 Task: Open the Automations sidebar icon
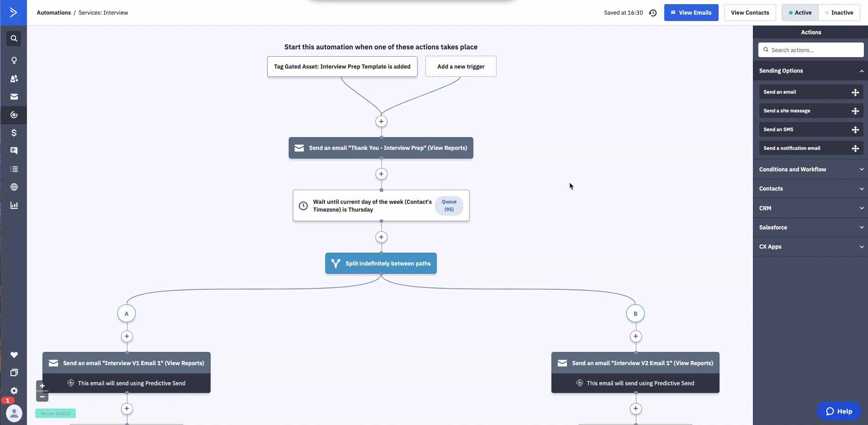[x=14, y=115]
